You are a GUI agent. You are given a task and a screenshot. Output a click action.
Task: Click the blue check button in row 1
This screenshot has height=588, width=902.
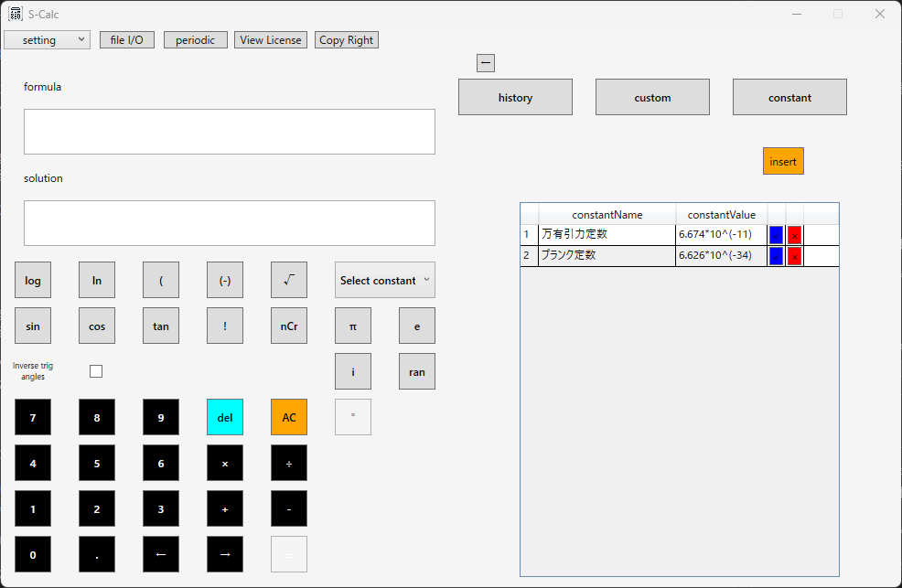(776, 234)
